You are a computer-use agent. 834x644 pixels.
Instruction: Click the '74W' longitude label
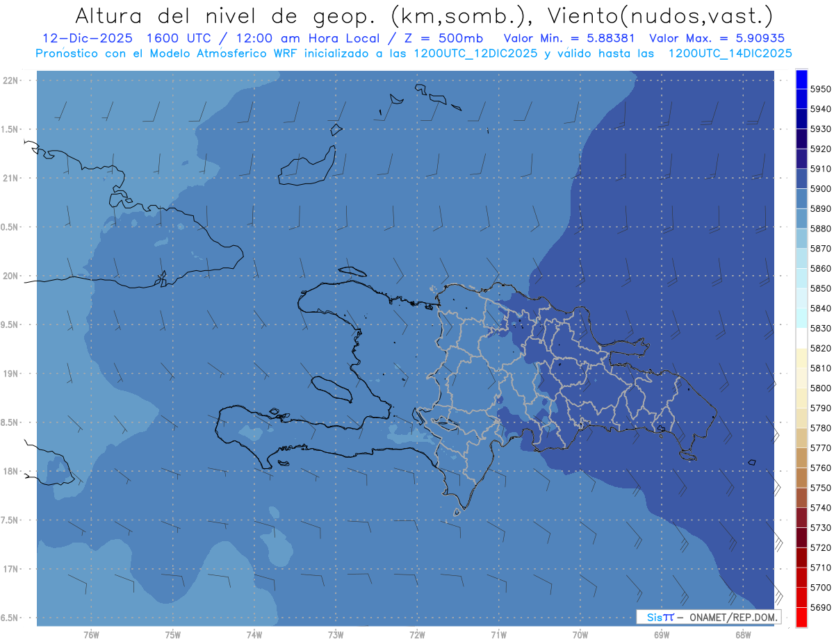[x=254, y=634]
